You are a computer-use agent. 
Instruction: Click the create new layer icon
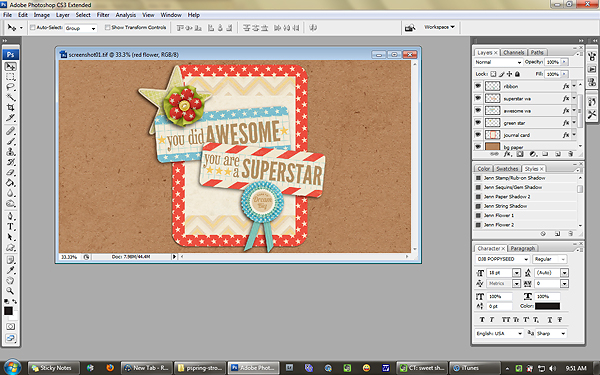(x=558, y=154)
